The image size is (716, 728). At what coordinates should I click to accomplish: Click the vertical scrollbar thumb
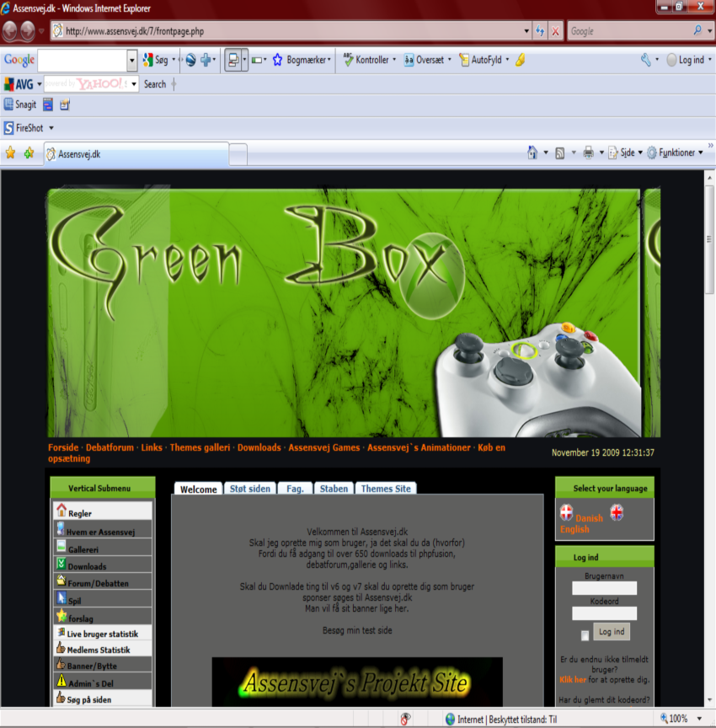pyautogui.click(x=709, y=239)
